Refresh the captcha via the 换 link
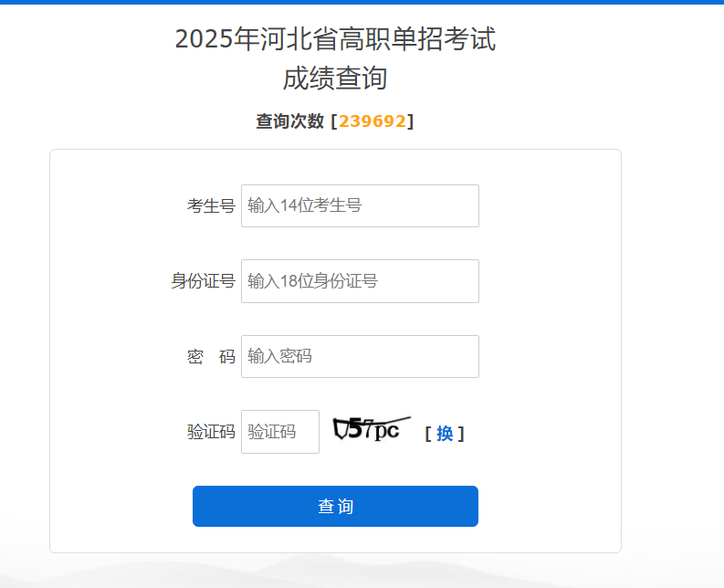Viewport: 724px width, 588px height. pos(445,434)
